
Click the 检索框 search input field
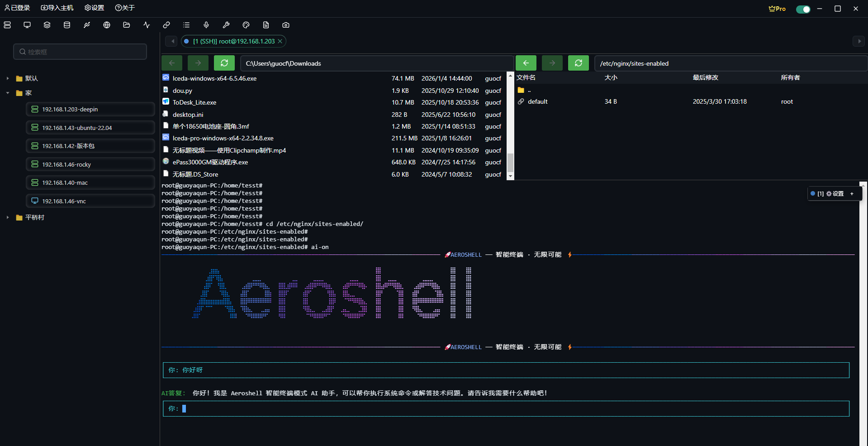point(80,52)
